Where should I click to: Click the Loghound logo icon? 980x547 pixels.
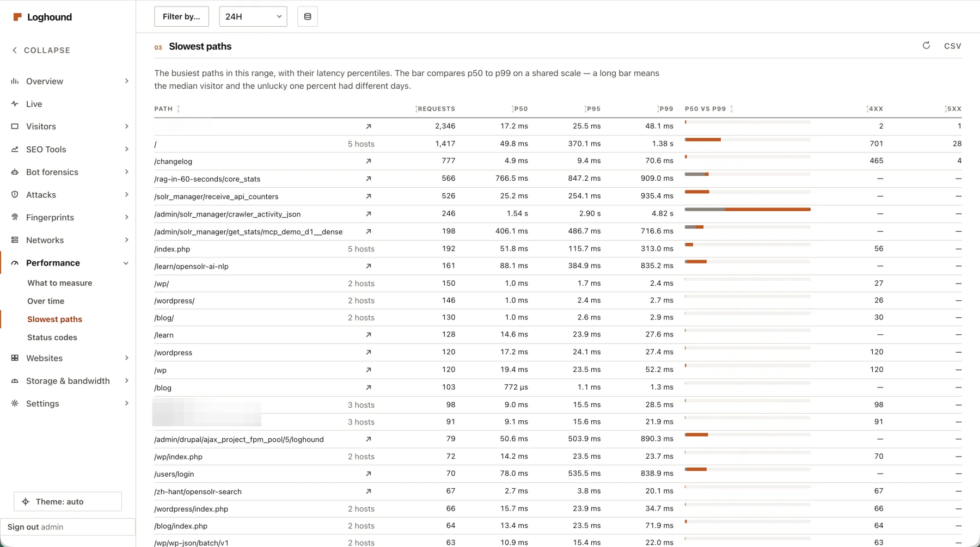[17, 17]
